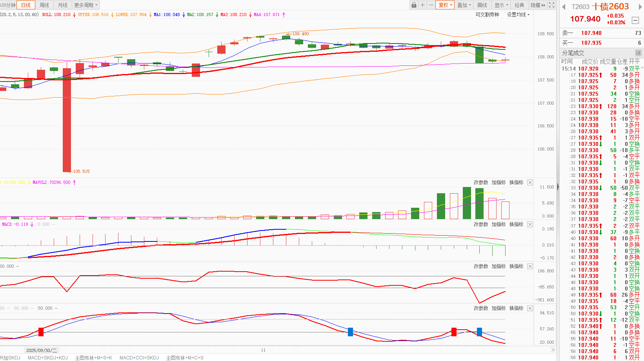Select MACD+CCI+SKDJ template
The height and width of the screenshot is (361, 644).
click(139, 357)
